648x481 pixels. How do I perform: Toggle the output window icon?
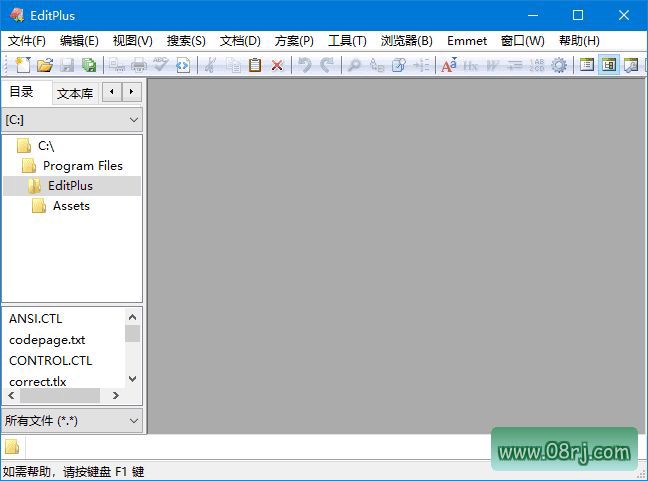(x=631, y=65)
